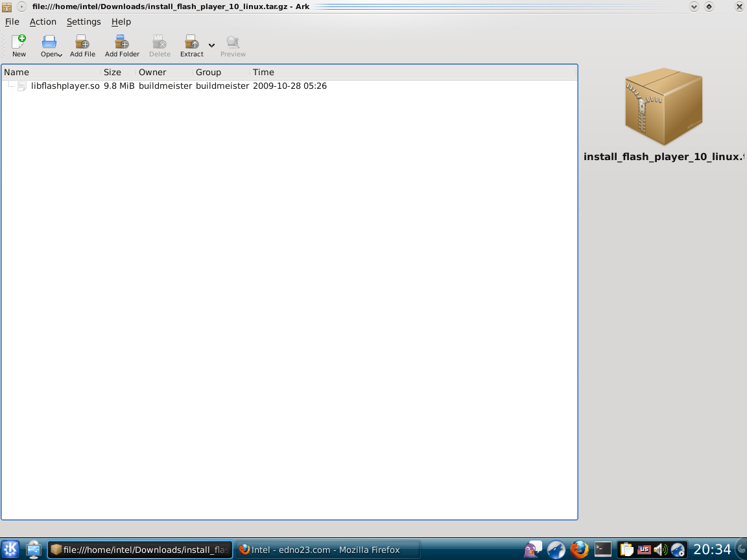Image resolution: width=747 pixels, height=560 pixels.
Task: Click the 2009-10-28 05:26 time cell
Action: click(x=290, y=86)
